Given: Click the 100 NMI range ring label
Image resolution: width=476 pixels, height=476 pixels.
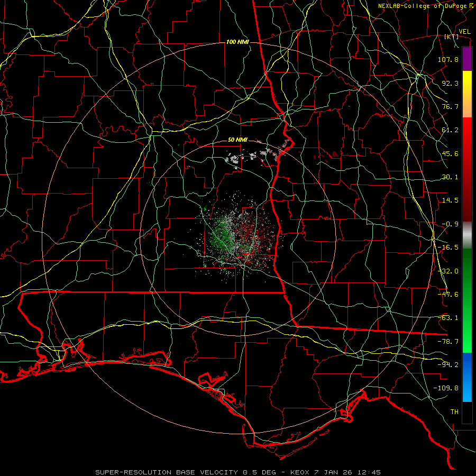Looking at the screenshot, I should pos(237,42).
